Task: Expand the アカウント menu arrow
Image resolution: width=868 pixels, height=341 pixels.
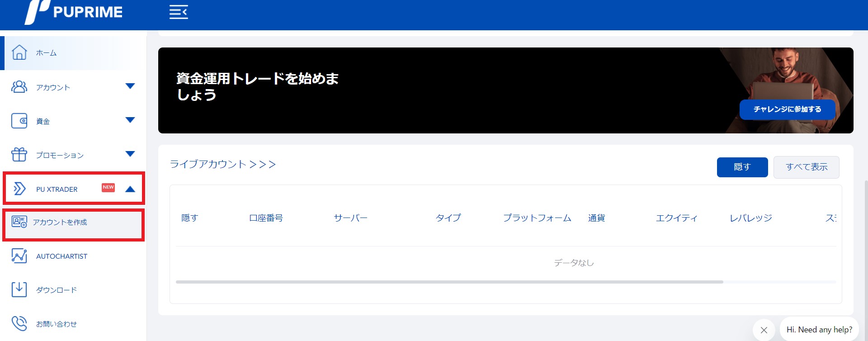Action: point(130,86)
